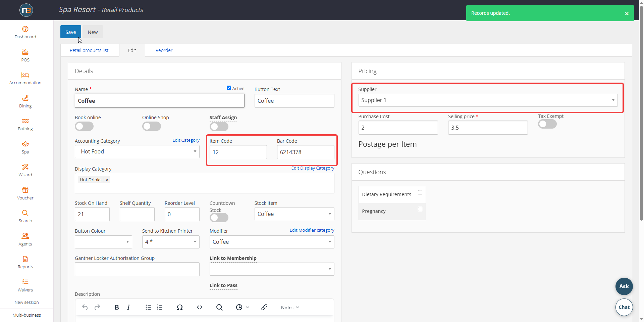Screen dimensions: 644x322
Task: Click the Save button
Action: 70,32
